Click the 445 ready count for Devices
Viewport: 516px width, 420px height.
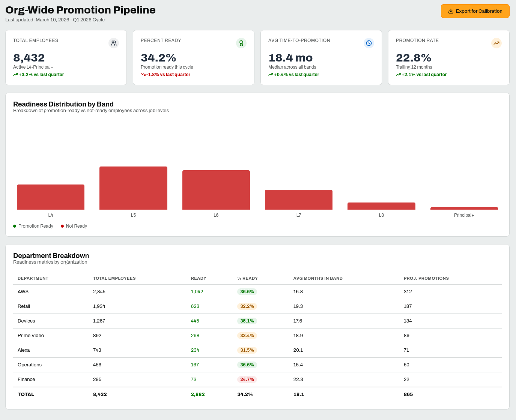(195, 321)
